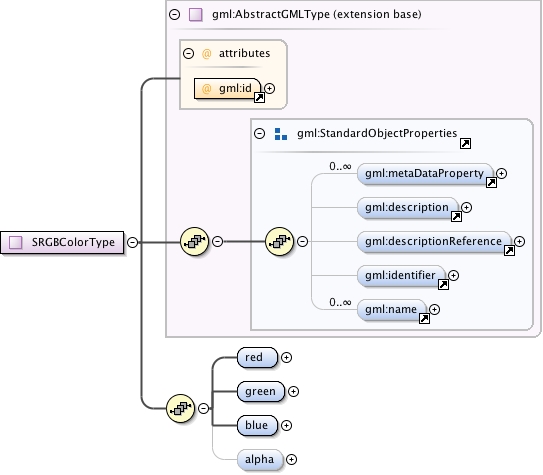
Task: Collapse the gml:AbstractGMLType extension base box
Action: point(175,15)
